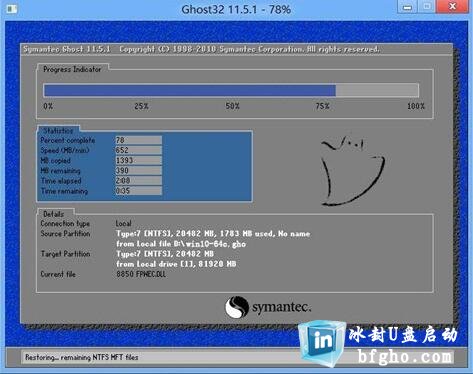Click source partition 1783 MB used line

pos(213,234)
